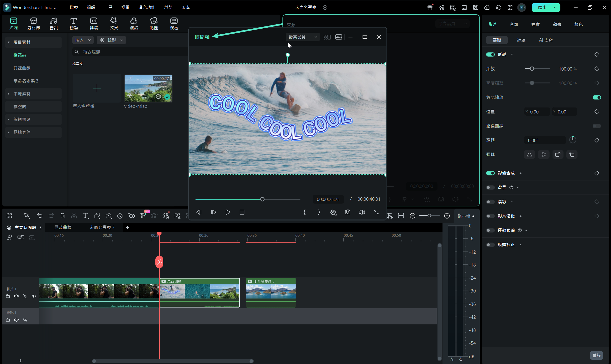
Task: Click the timeline delete trash icon
Action: pyautogui.click(x=63, y=215)
